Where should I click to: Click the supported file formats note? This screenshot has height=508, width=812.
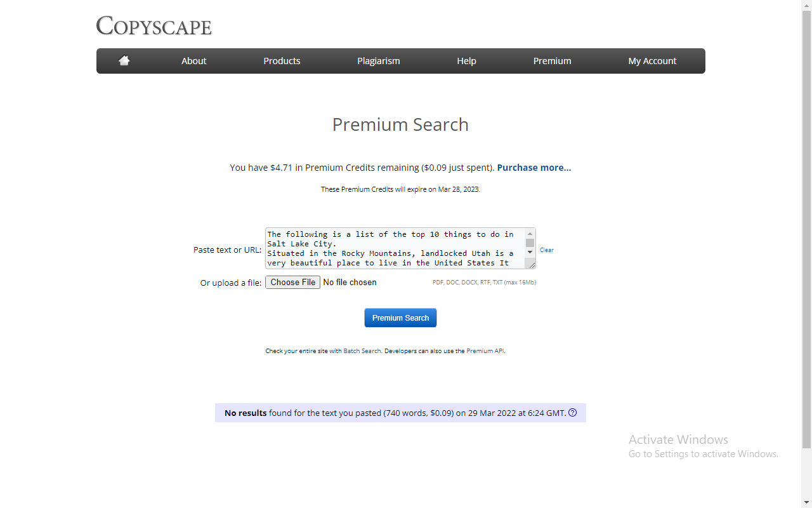(x=484, y=283)
